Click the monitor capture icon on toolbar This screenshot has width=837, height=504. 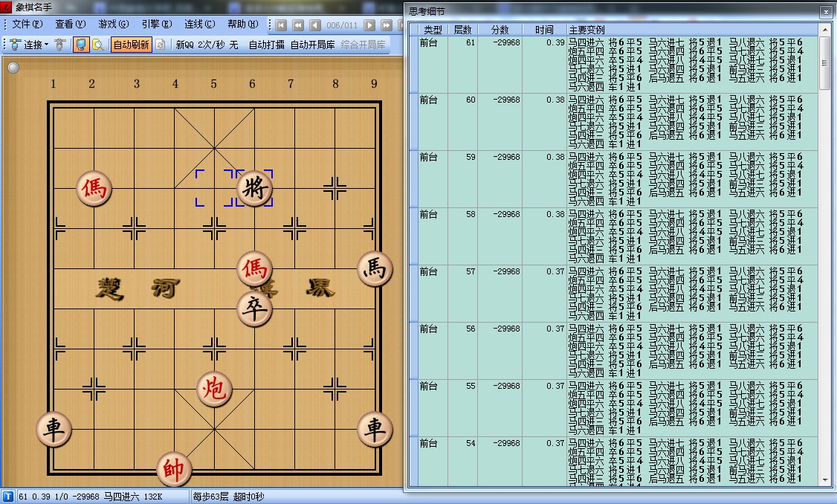pyautogui.click(x=82, y=45)
